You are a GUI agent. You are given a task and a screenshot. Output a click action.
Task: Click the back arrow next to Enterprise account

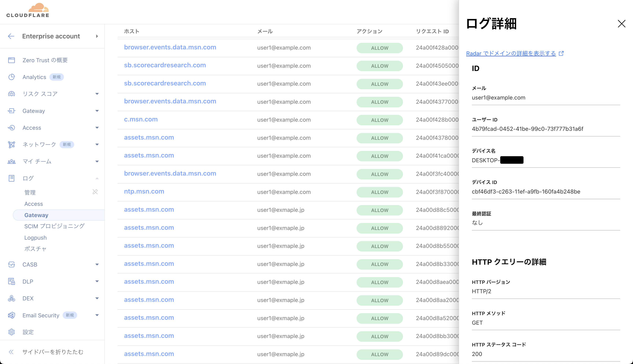tap(11, 36)
